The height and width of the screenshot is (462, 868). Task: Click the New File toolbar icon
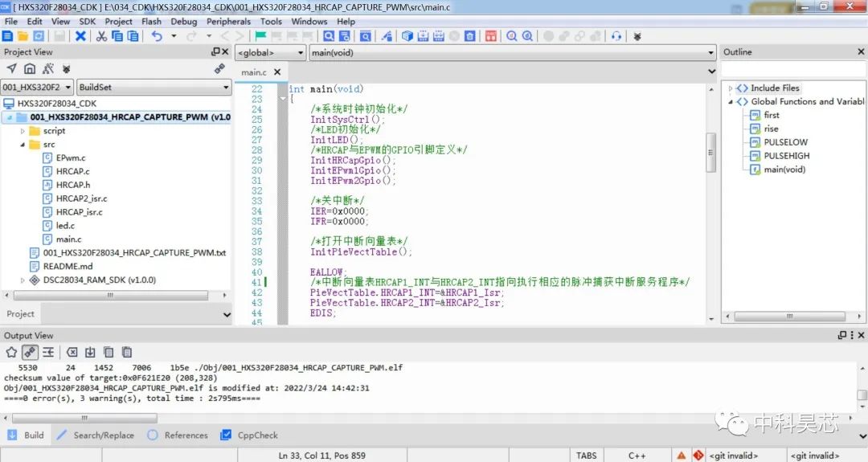click(x=8, y=36)
